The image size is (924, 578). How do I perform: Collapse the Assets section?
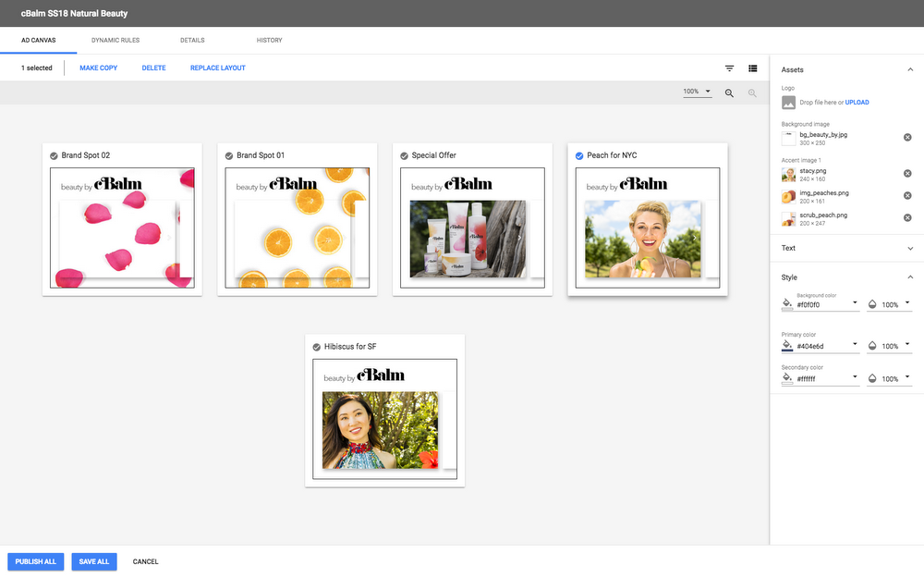pos(910,69)
